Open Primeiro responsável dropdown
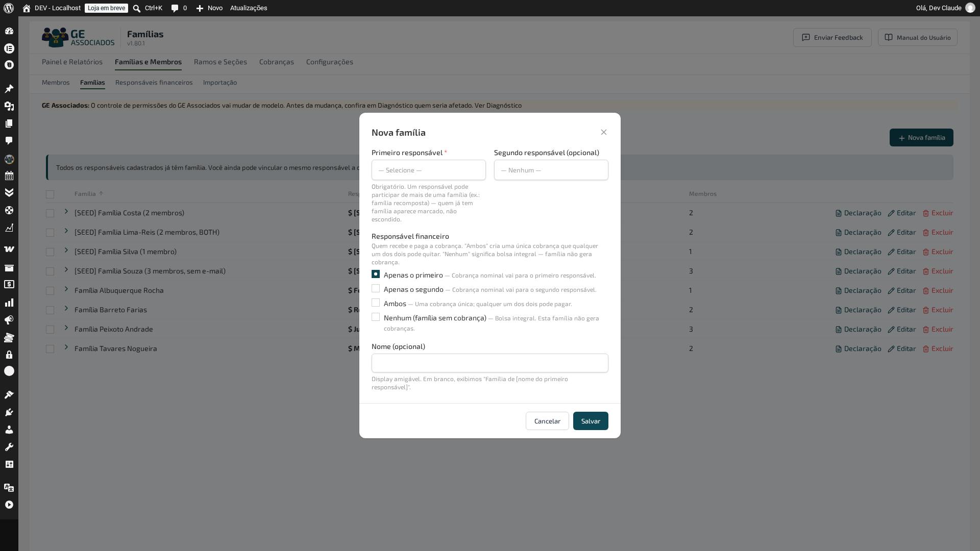This screenshot has height=551, width=980. pos(429,170)
